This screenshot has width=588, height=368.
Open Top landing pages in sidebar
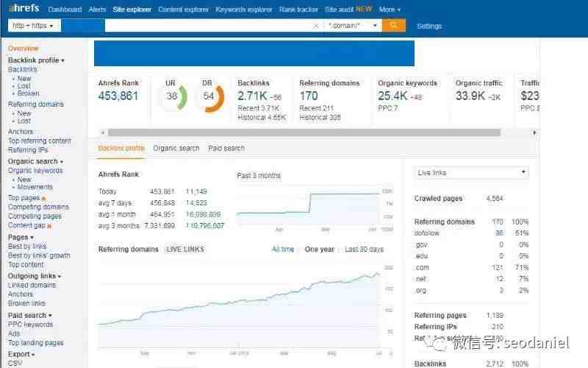tap(35, 343)
